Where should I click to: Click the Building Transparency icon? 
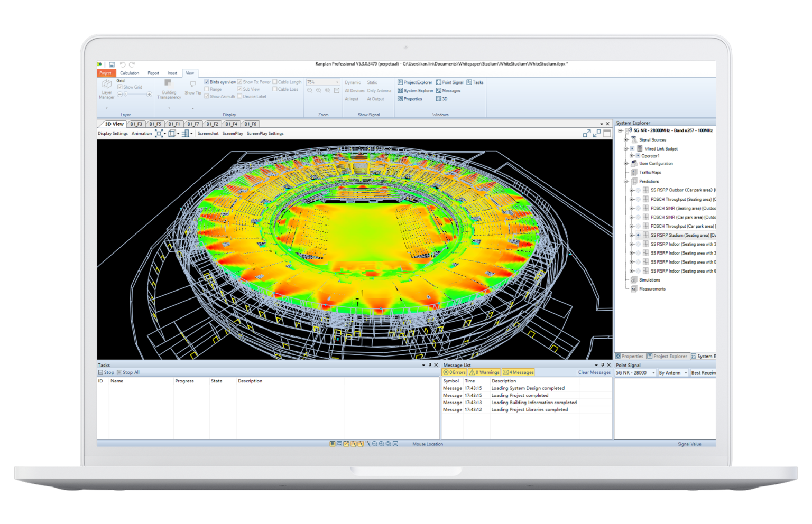168,83
